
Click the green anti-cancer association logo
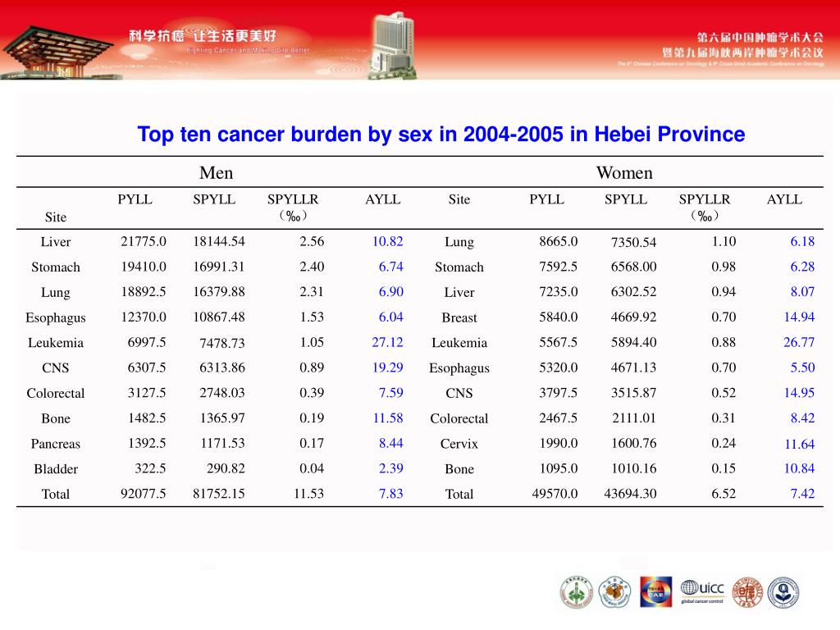pos(577,592)
